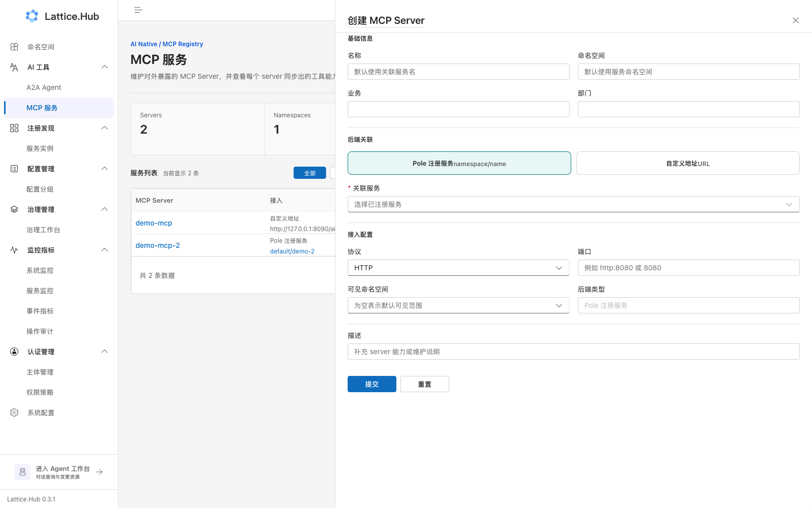Focus the 名称 input field
Image resolution: width=812 pixels, height=508 pixels.
point(458,72)
